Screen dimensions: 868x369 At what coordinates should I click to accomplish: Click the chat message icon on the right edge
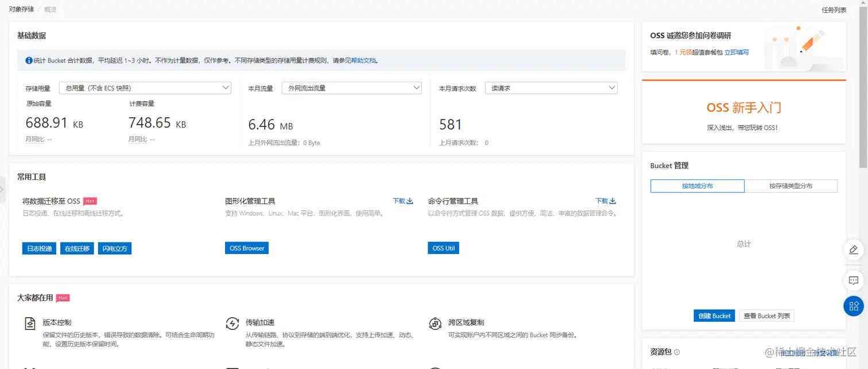(x=854, y=280)
